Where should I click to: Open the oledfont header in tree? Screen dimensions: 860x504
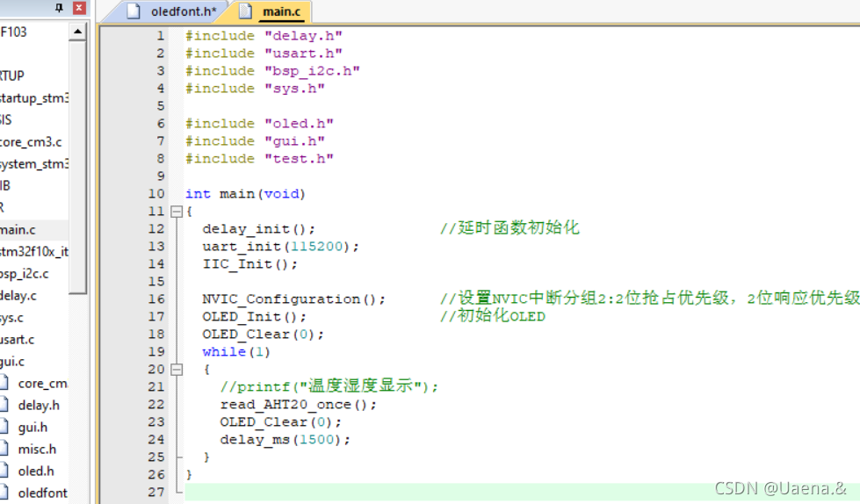[43, 493]
